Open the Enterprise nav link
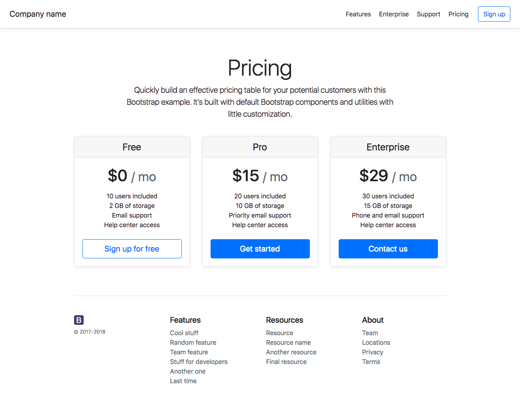This screenshot has width=520, height=420. coord(394,14)
